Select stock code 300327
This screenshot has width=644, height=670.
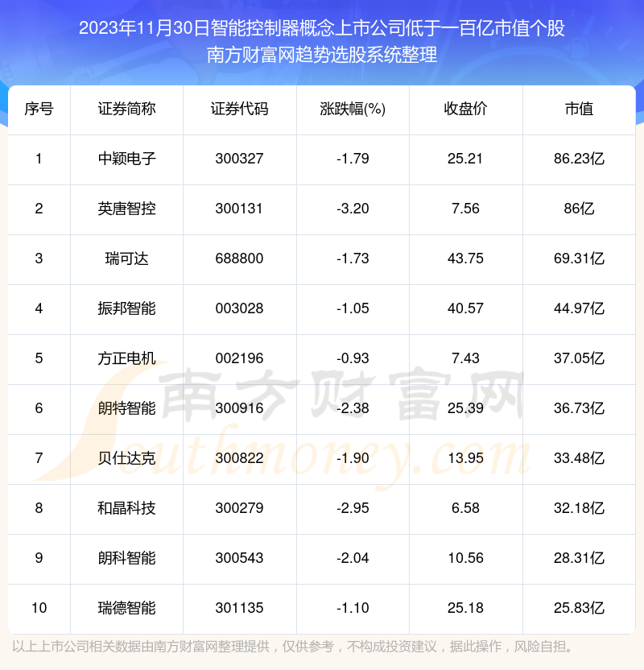tap(240, 159)
